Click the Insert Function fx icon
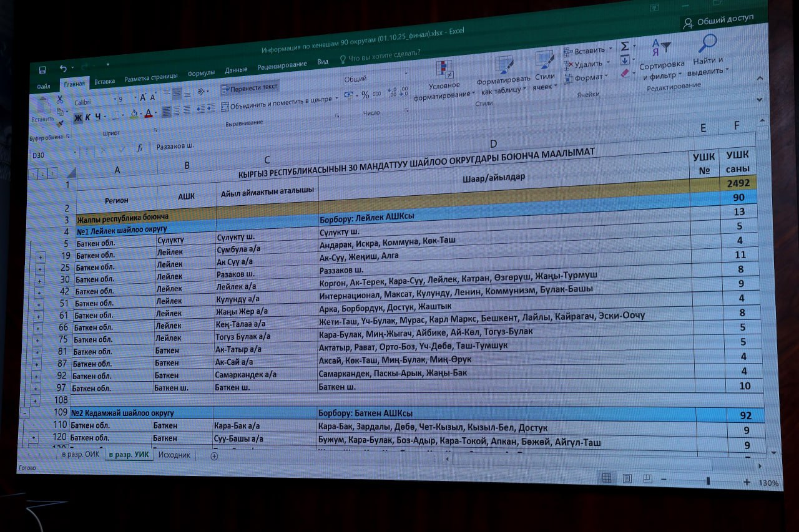The width and height of the screenshot is (799, 532). pos(140,148)
